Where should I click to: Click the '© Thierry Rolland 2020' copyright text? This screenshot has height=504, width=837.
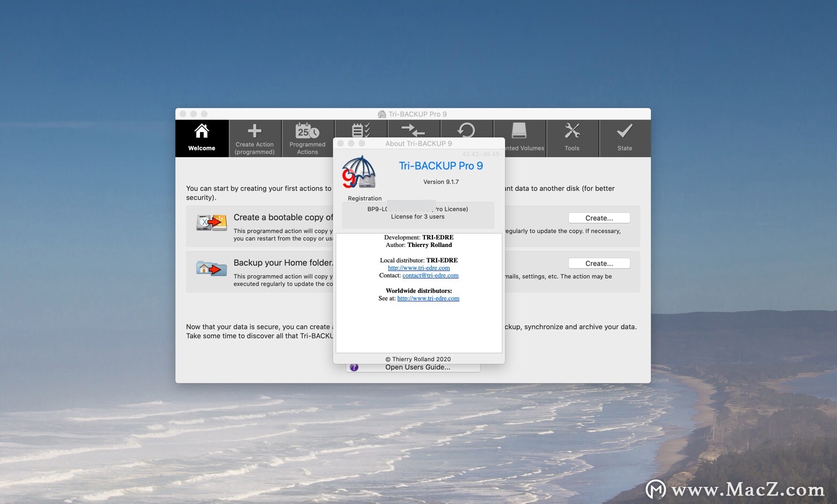coord(418,359)
